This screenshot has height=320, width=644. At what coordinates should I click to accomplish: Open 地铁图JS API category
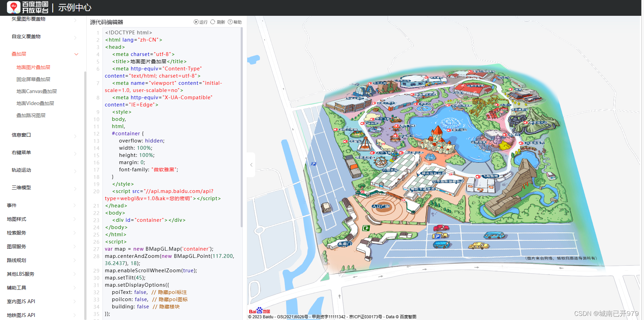[21, 315]
